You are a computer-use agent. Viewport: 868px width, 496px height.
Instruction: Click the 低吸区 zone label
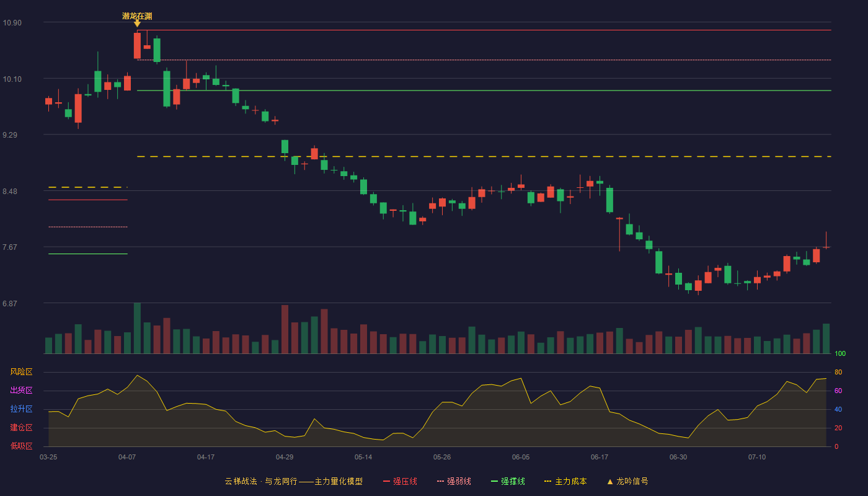coord(21,446)
